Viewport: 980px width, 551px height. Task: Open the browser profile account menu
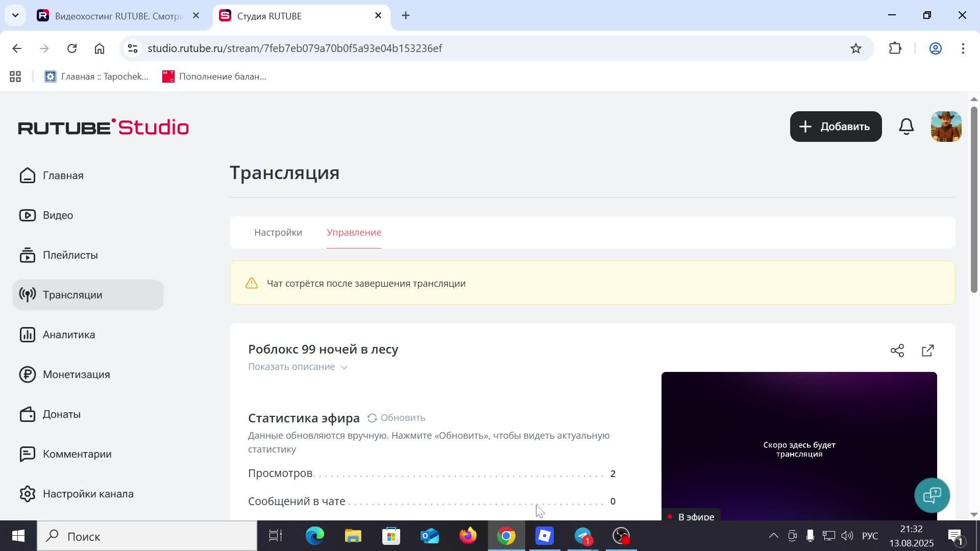936,48
